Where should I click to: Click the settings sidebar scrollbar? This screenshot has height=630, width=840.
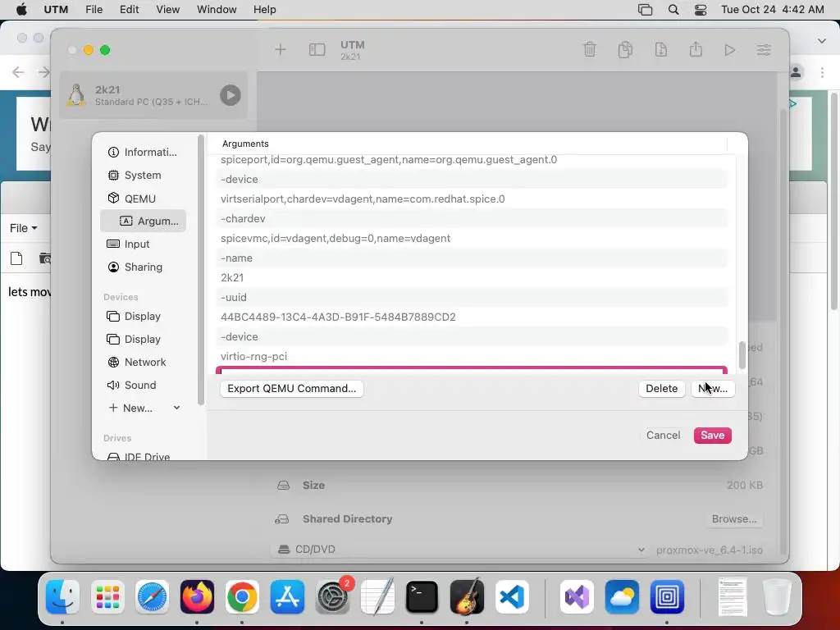click(x=201, y=270)
